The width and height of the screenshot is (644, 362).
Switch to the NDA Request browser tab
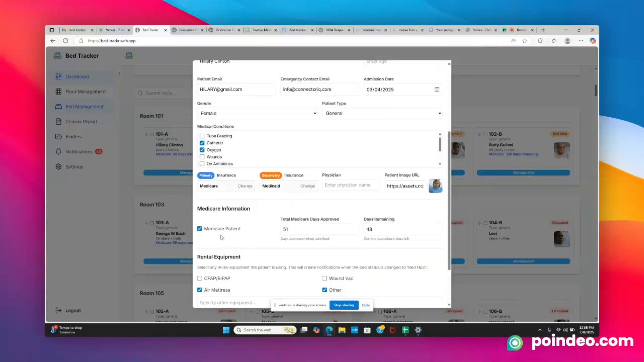(333, 30)
